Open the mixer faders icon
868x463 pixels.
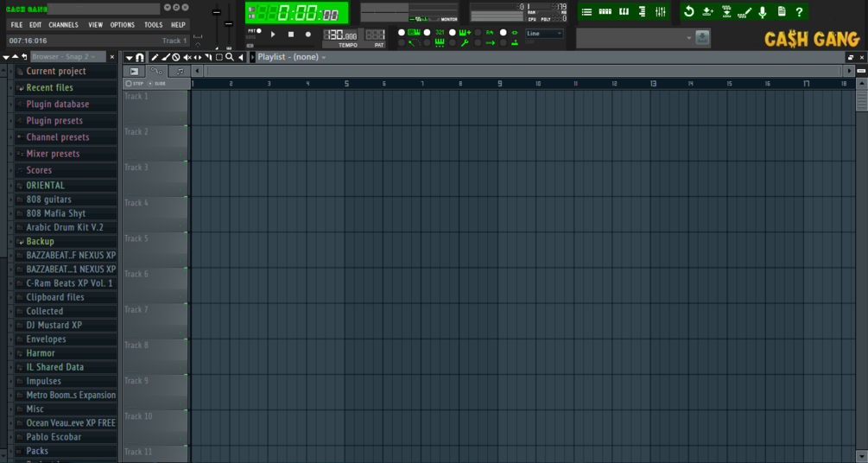[x=661, y=11]
